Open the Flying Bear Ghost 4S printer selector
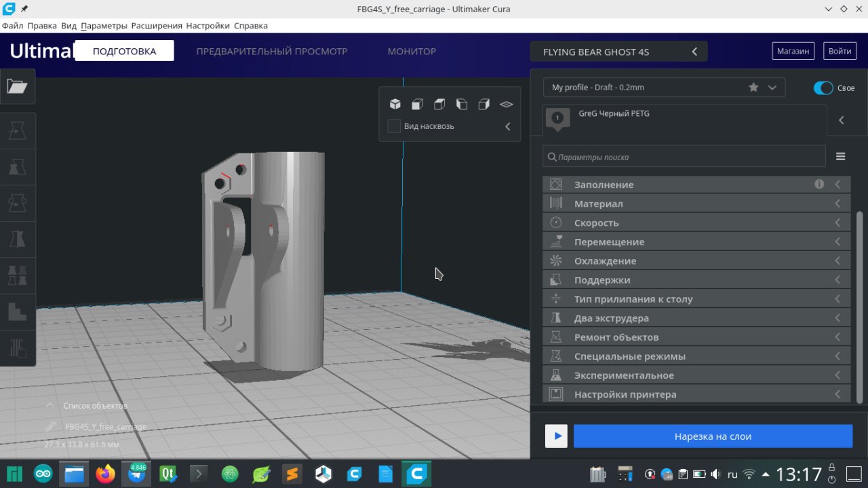Screen dimensions: 868x488 point(618,52)
